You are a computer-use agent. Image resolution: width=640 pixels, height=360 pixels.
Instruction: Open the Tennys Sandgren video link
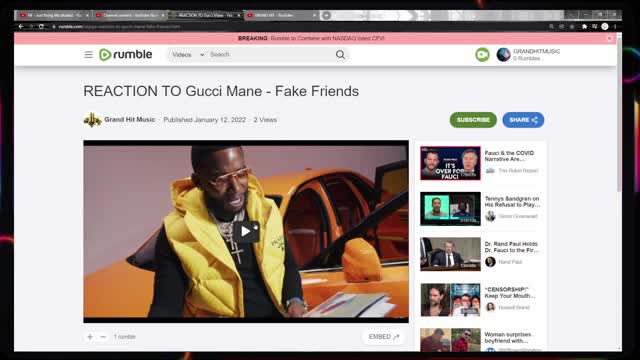click(x=512, y=202)
